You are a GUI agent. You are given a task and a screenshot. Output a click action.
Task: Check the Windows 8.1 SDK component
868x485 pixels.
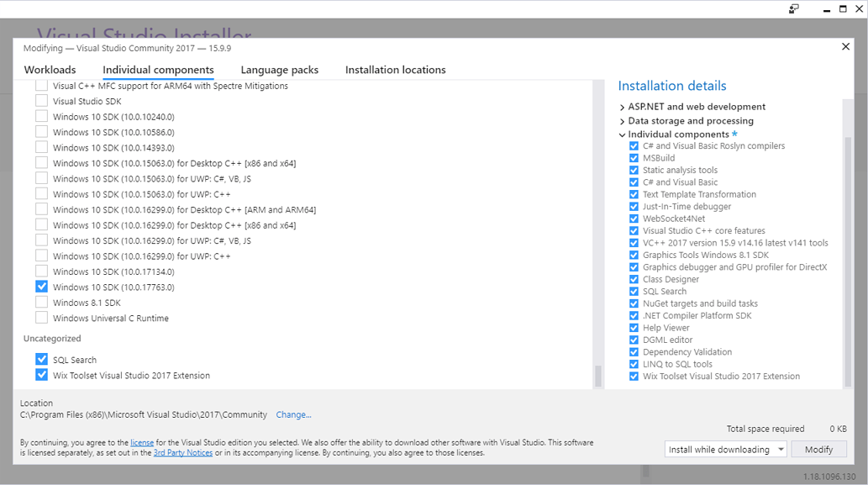point(42,303)
